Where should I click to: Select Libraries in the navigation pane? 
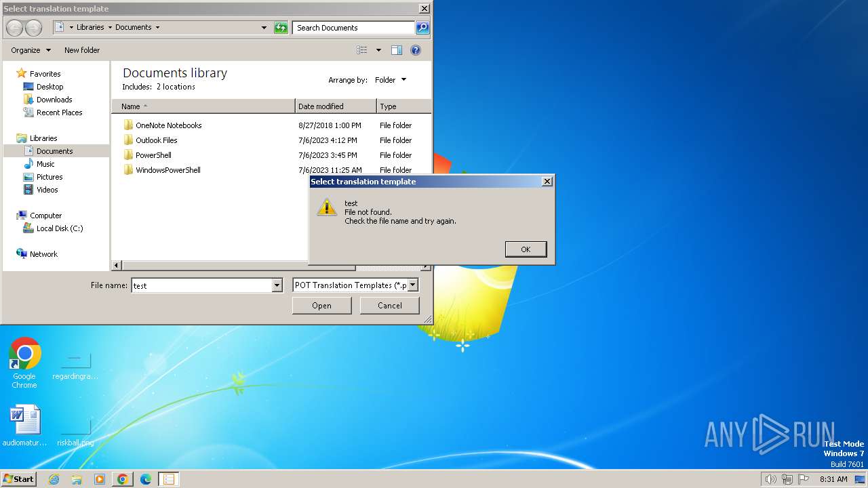[x=43, y=138]
